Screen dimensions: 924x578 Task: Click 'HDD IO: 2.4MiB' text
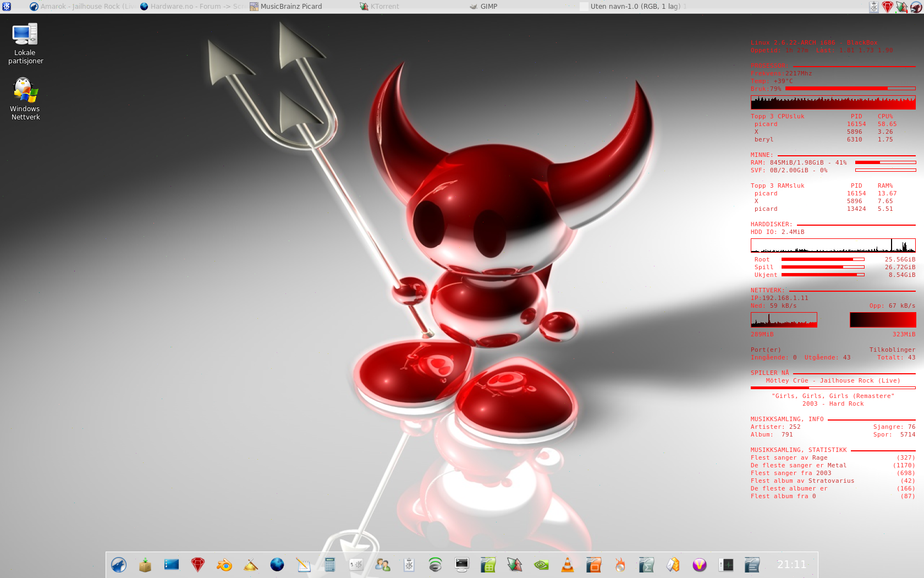[x=777, y=232]
